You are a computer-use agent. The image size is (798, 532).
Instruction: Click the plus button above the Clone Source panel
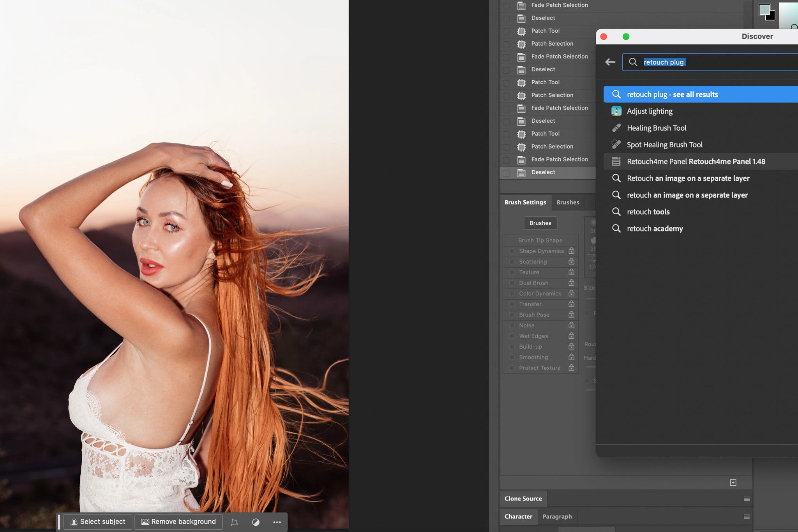click(734, 482)
